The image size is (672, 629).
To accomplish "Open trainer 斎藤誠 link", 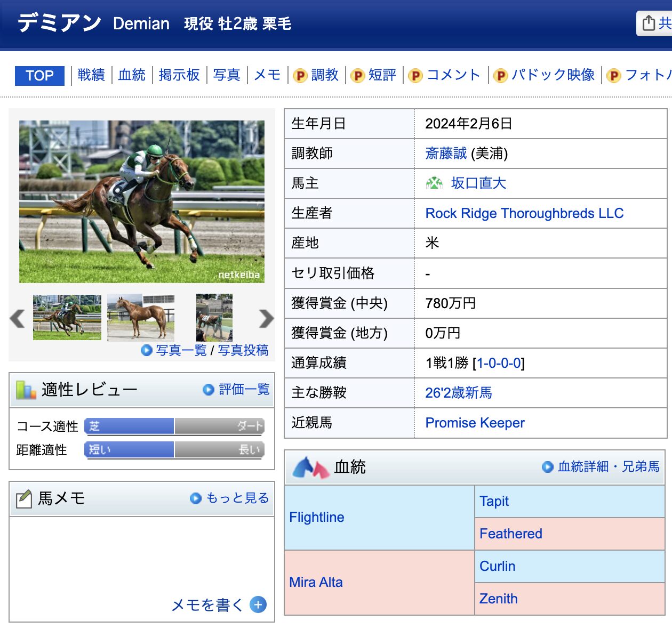I will (446, 154).
